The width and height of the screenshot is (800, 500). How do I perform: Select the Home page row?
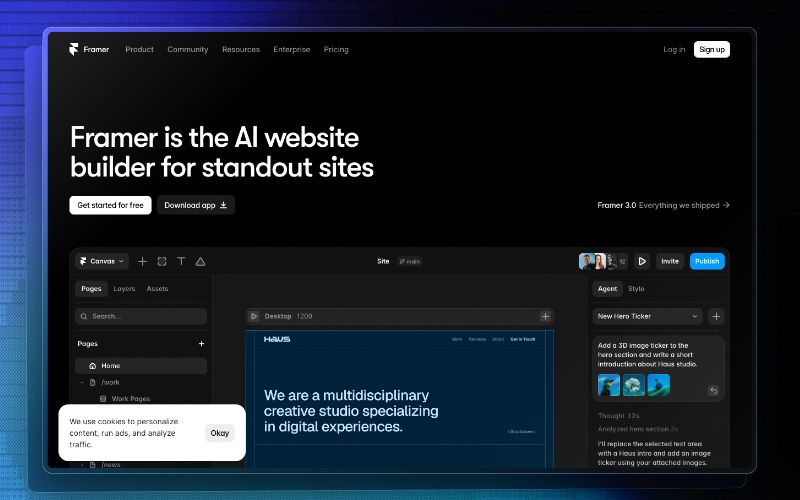click(x=141, y=366)
